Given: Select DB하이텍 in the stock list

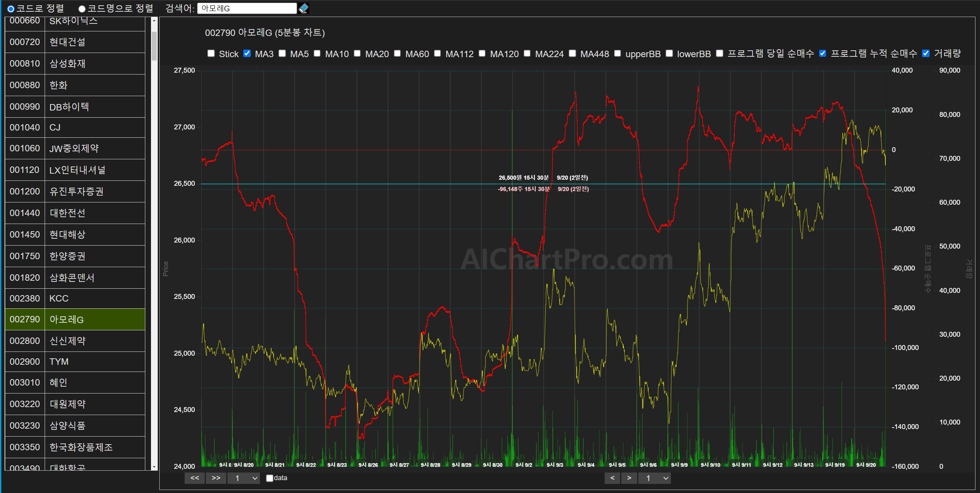Looking at the screenshot, I should pos(75,107).
